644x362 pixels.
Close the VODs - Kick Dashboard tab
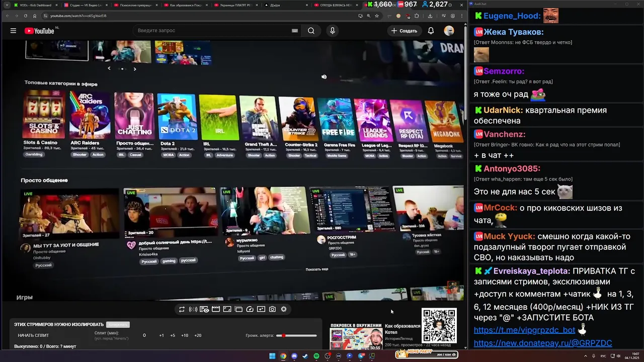[57, 5]
